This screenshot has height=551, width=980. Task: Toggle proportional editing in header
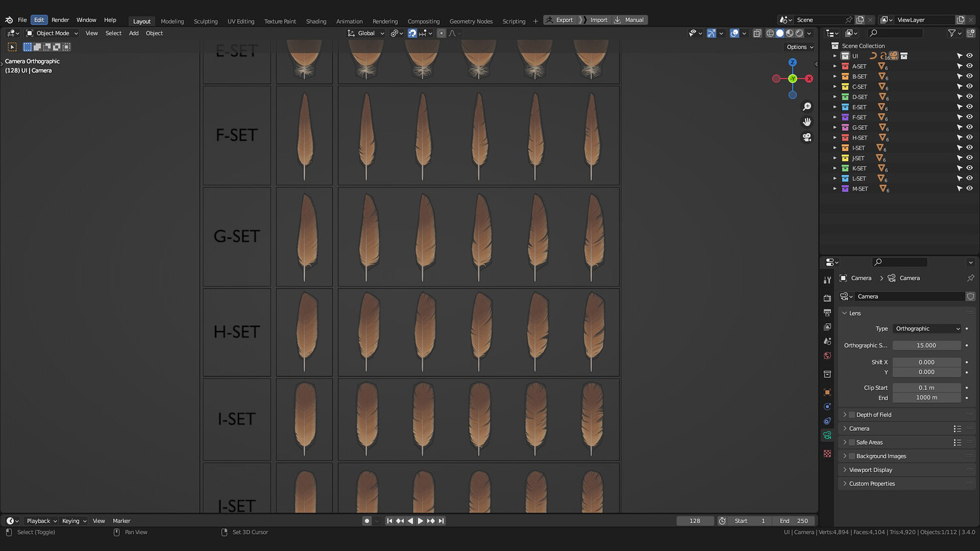click(x=441, y=33)
